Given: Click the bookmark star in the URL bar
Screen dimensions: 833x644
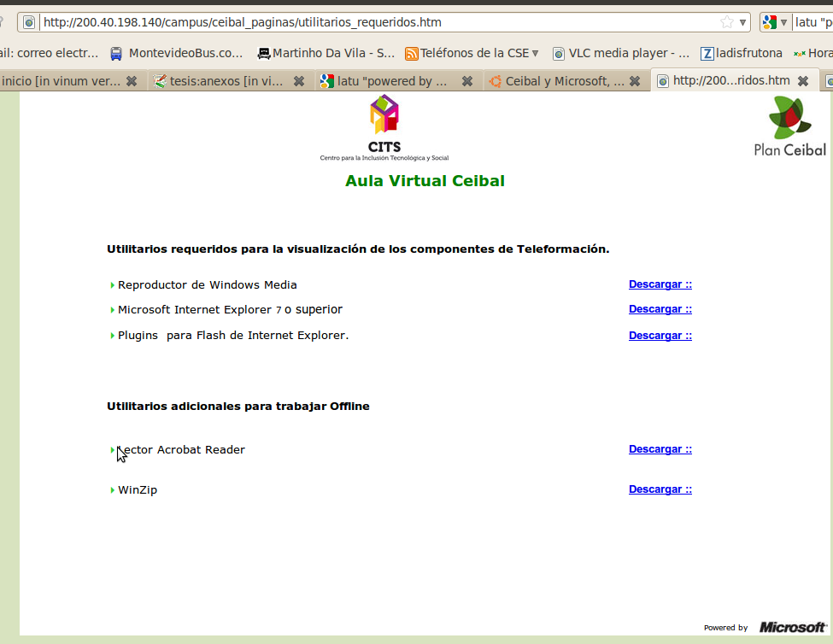Looking at the screenshot, I should coord(726,22).
